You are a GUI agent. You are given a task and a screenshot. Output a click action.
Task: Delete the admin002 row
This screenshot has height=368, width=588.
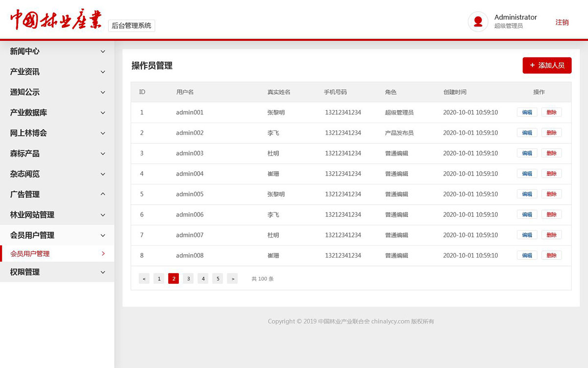click(x=552, y=132)
